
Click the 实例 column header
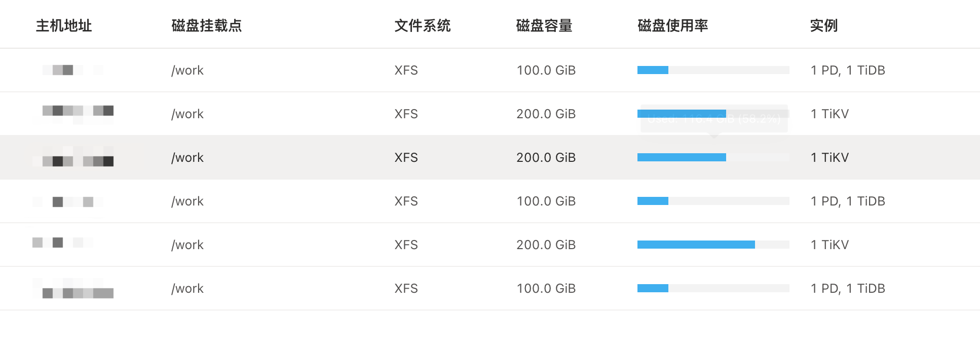[x=823, y=25]
